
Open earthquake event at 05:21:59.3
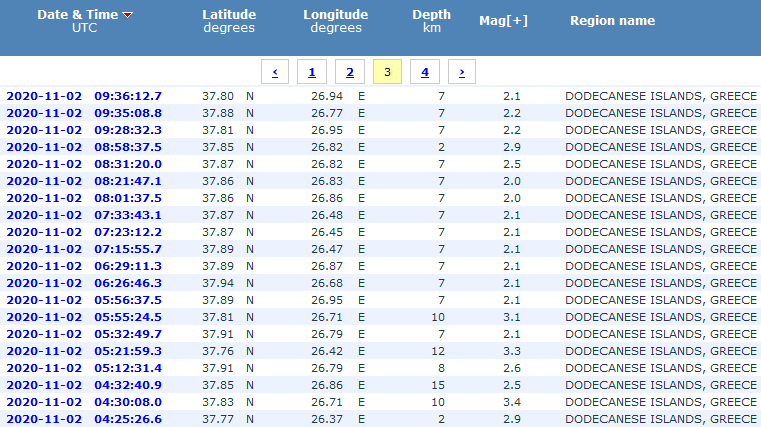[x=84, y=351]
